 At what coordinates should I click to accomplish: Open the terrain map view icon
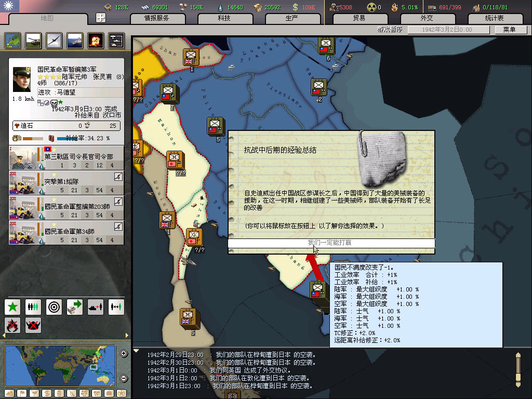(13, 41)
